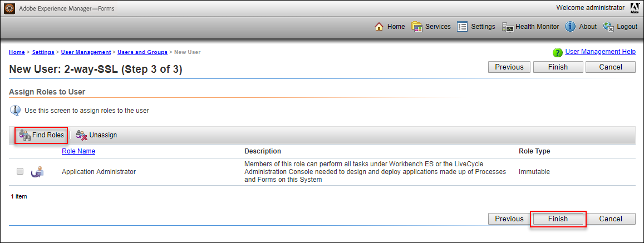The width and height of the screenshot is (644, 243).
Task: Go to Home breadcrumb link
Action: pyautogui.click(x=17, y=52)
